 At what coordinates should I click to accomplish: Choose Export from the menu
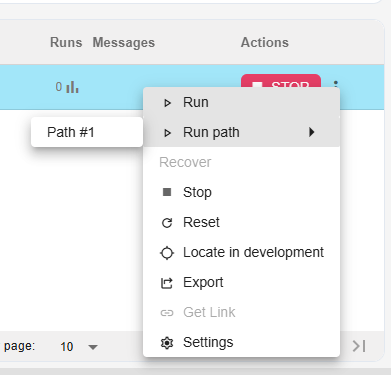pyautogui.click(x=241, y=282)
